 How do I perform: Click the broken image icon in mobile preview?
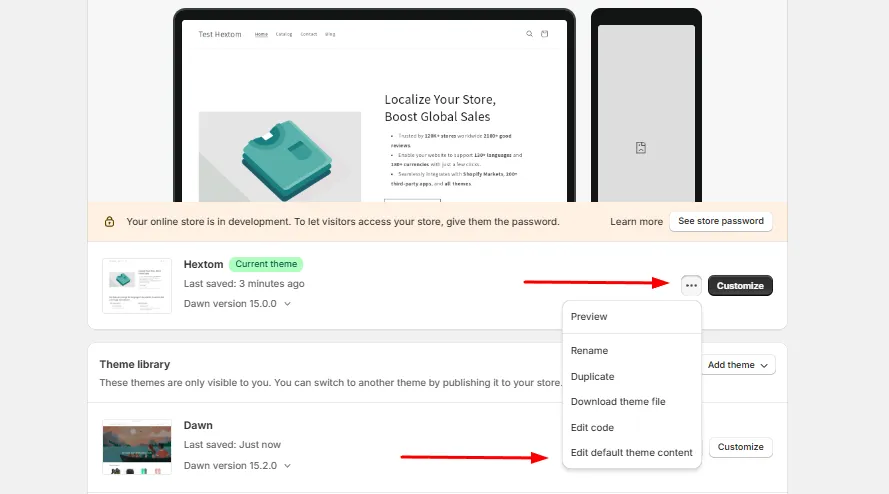[641, 148]
